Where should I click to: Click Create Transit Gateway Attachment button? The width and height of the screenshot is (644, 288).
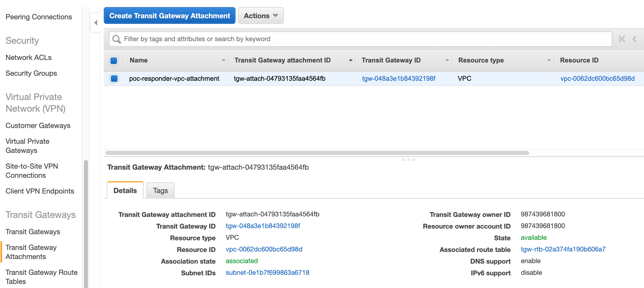[x=169, y=16]
